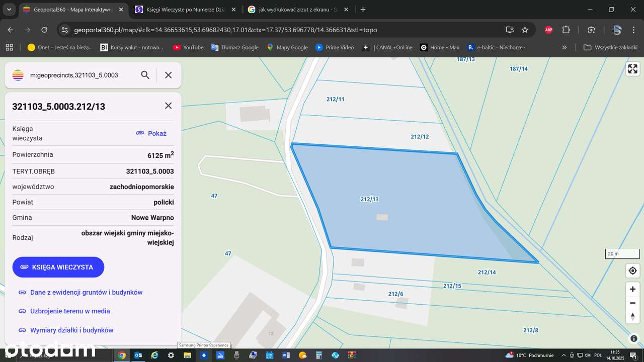Image resolution: width=644 pixels, height=362 pixels.
Task: Open the Apps grid in bookmarks bar
Action: click(x=9, y=47)
